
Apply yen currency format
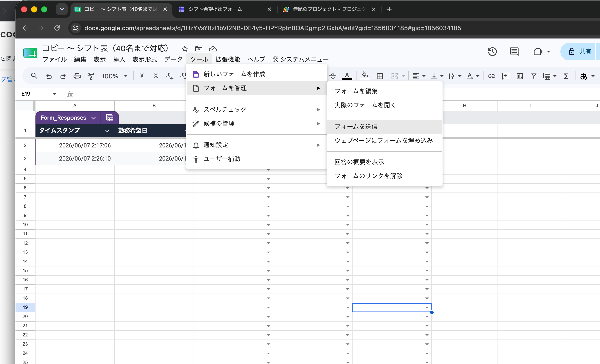coord(142,76)
